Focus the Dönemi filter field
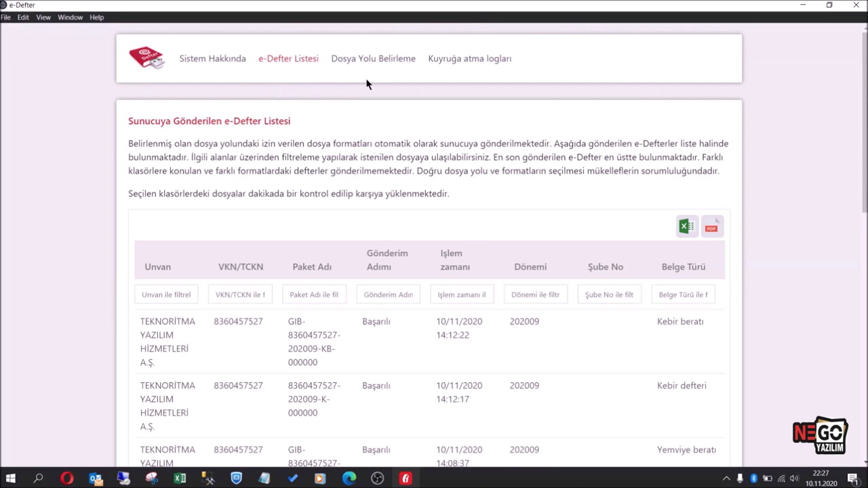Image resolution: width=868 pixels, height=488 pixels. click(x=536, y=294)
